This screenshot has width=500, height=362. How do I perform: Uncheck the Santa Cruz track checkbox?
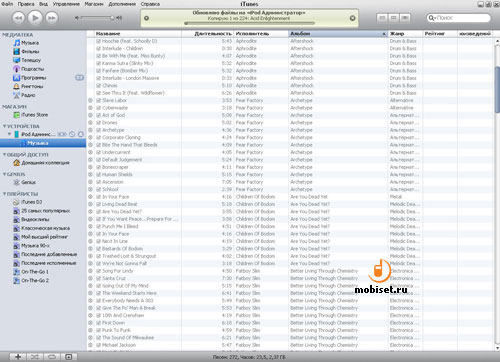[x=98, y=278]
